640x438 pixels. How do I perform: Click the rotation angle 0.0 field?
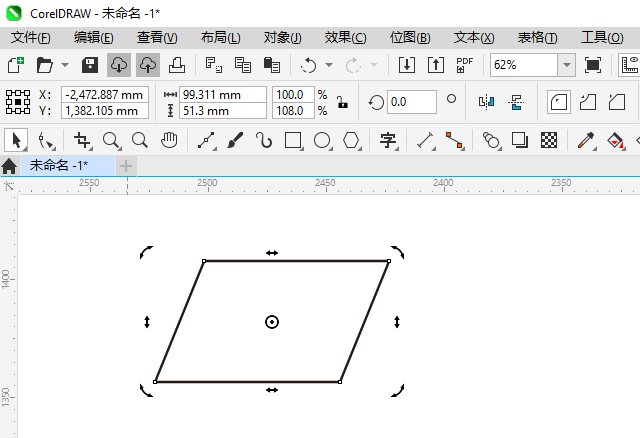[x=411, y=102]
